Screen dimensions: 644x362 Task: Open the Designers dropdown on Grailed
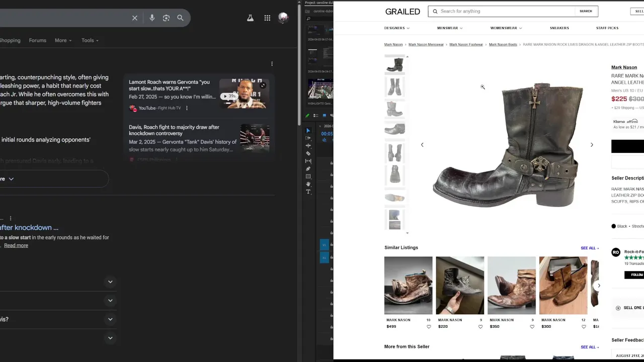[x=397, y=28]
